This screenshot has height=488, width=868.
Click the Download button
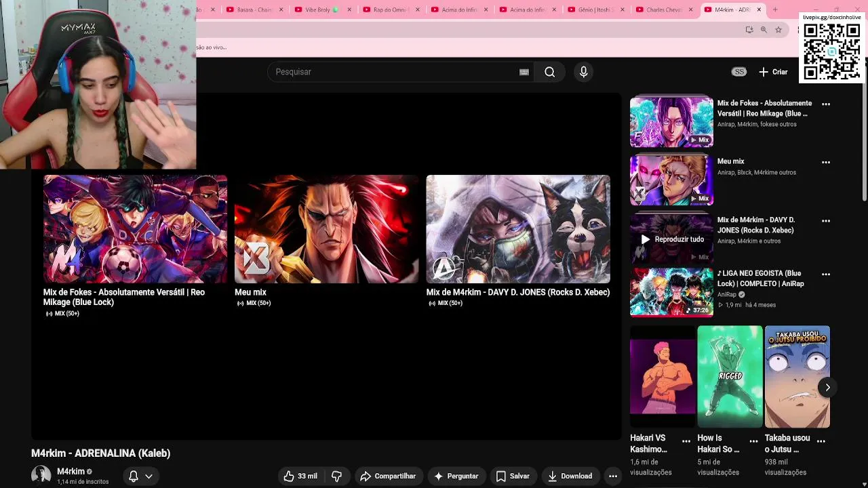coord(570,476)
